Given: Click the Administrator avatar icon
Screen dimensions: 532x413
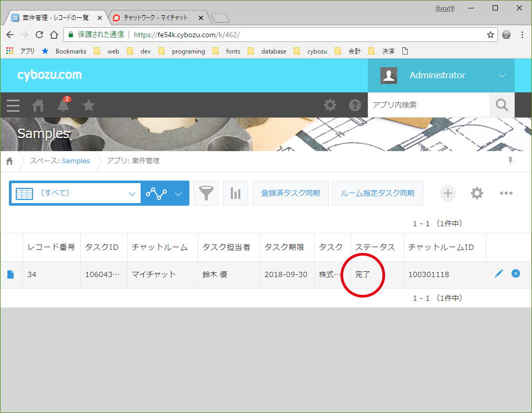Looking at the screenshot, I should 389,76.
